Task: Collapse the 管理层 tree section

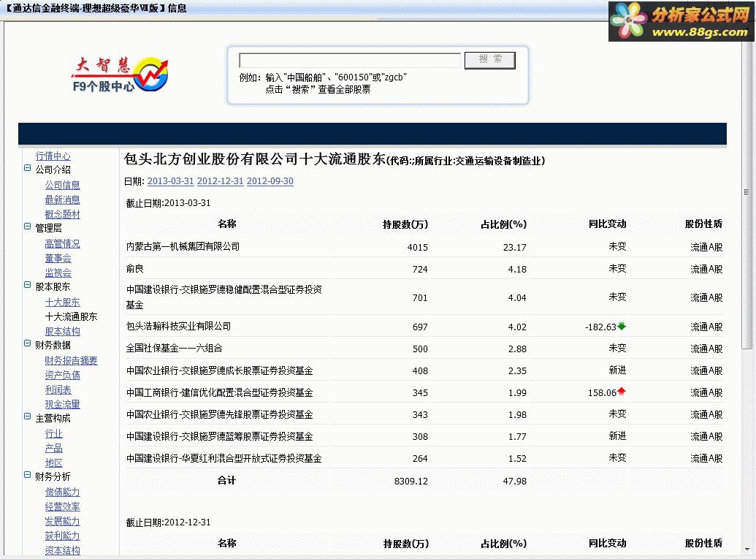Action: [28, 227]
